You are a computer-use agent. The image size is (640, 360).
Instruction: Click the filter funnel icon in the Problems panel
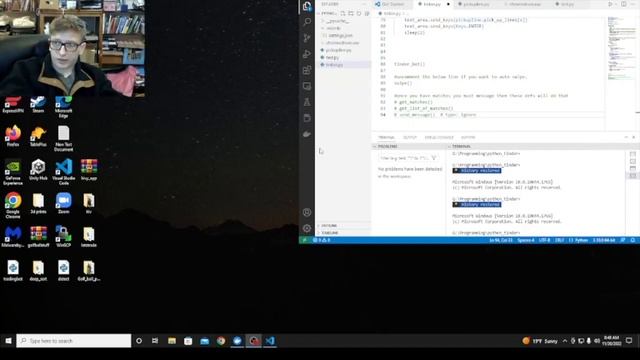(434, 158)
